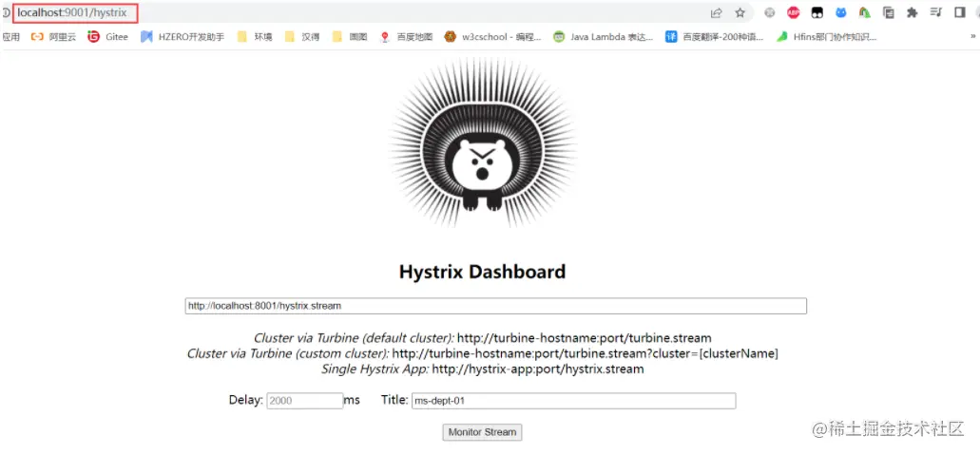Click the Monitor Stream button

tap(482, 432)
